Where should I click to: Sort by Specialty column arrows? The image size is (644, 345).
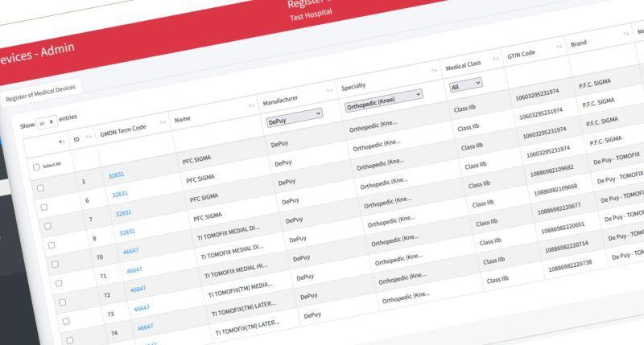click(435, 71)
